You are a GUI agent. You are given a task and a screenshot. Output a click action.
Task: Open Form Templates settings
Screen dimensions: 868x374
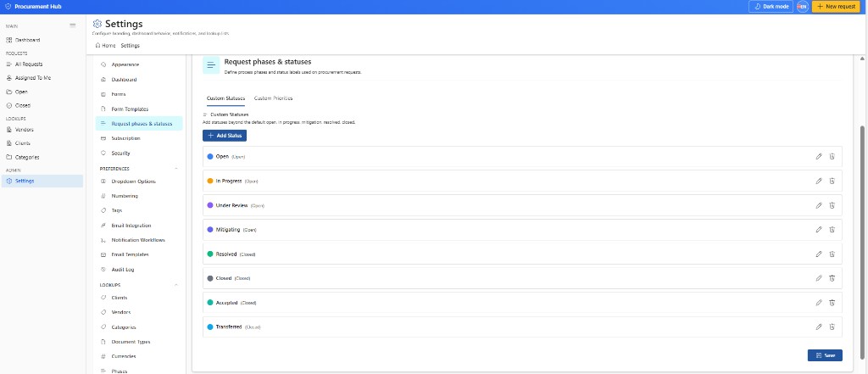[x=139, y=109]
